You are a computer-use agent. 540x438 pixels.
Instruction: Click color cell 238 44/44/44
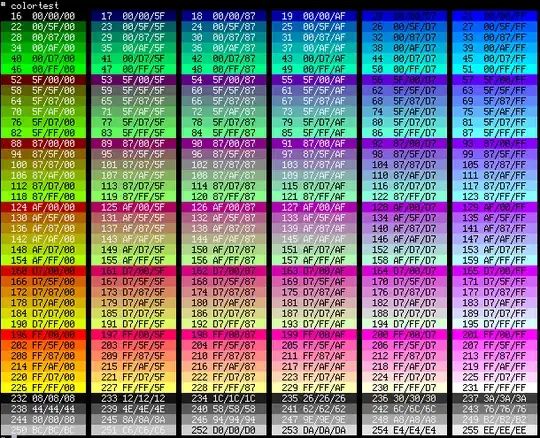pyautogui.click(x=43, y=409)
